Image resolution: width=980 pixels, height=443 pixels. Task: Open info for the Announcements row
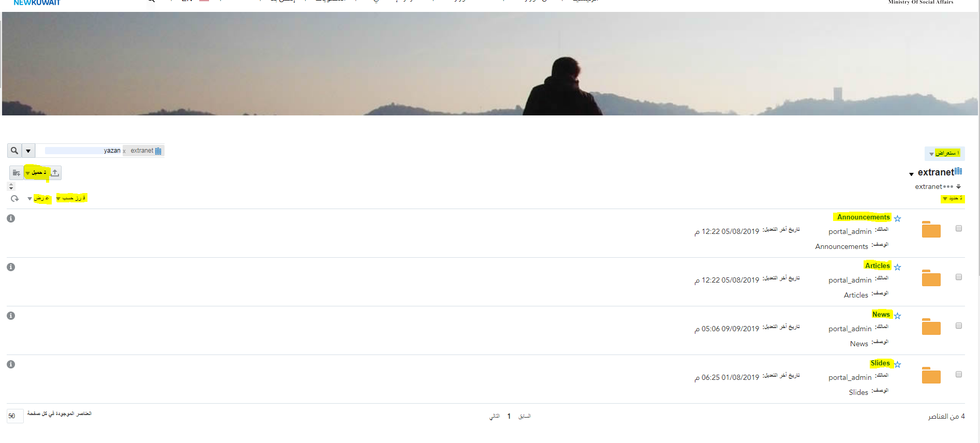(x=11, y=218)
